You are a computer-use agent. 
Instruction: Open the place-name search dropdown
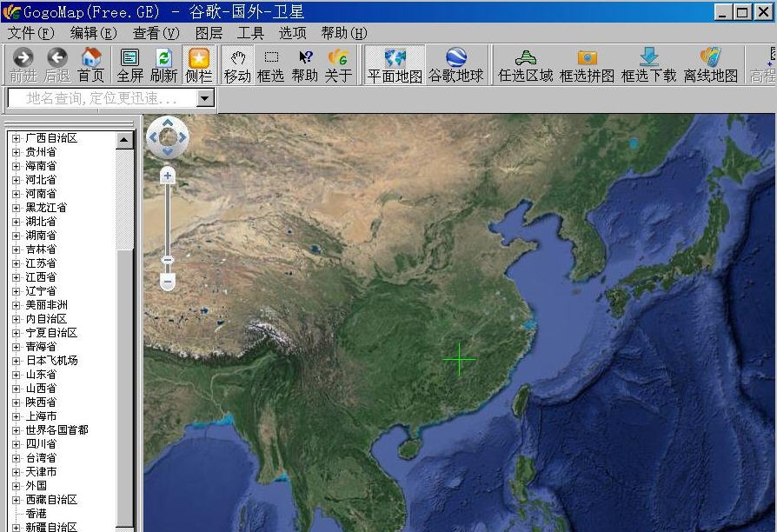[x=206, y=98]
